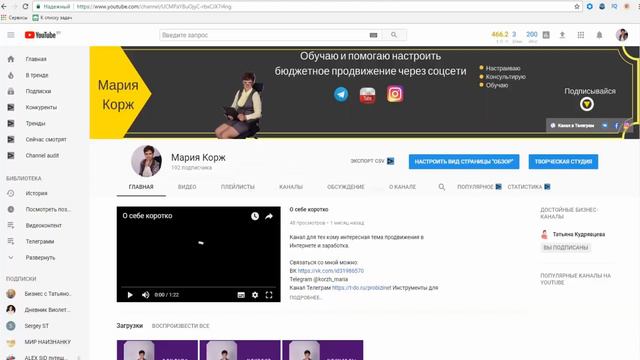Expand description with ПОДРОБНЕЕ

coord(306,298)
